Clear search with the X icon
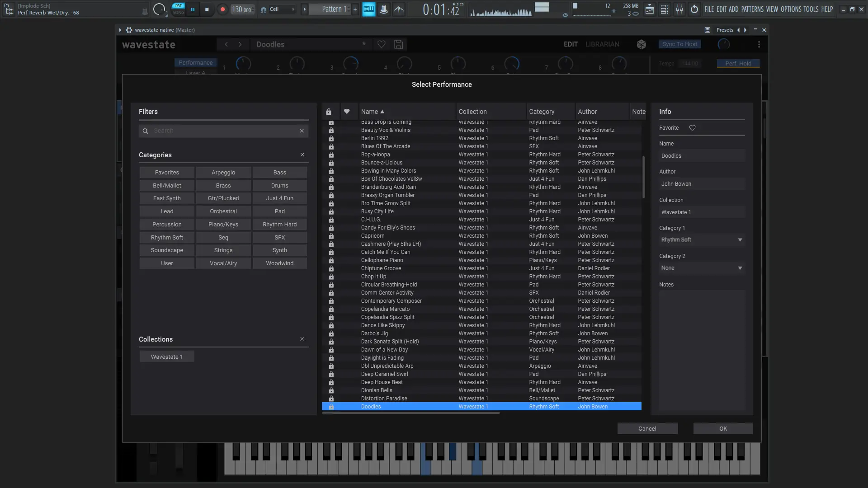Image resolution: width=868 pixels, height=488 pixels. tap(302, 131)
